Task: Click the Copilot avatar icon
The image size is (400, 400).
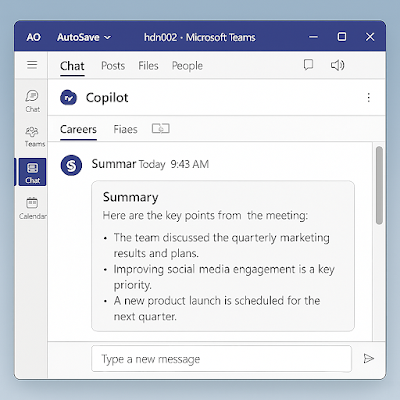Action: (69, 98)
